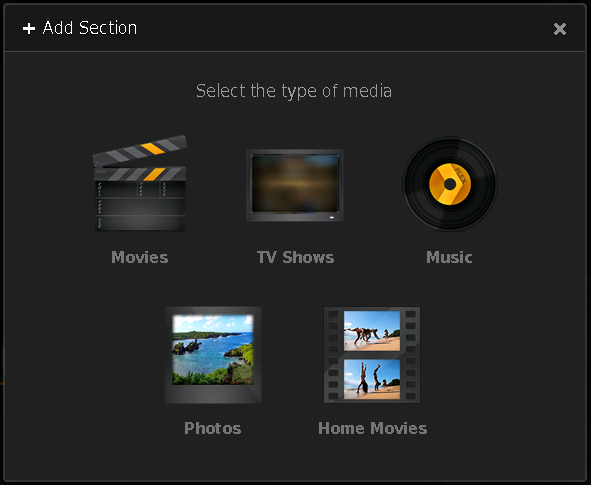Click the Music text label
The image size is (591, 485).
(449, 257)
